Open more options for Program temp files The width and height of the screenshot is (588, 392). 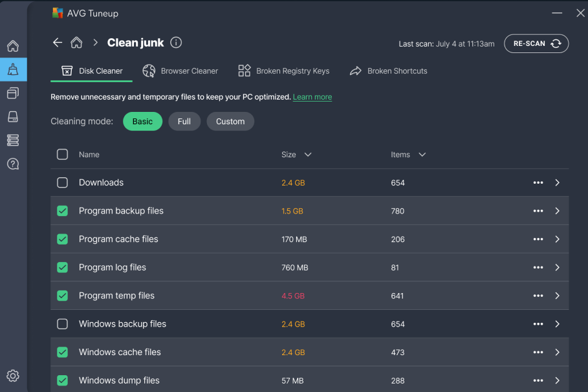coord(538,296)
